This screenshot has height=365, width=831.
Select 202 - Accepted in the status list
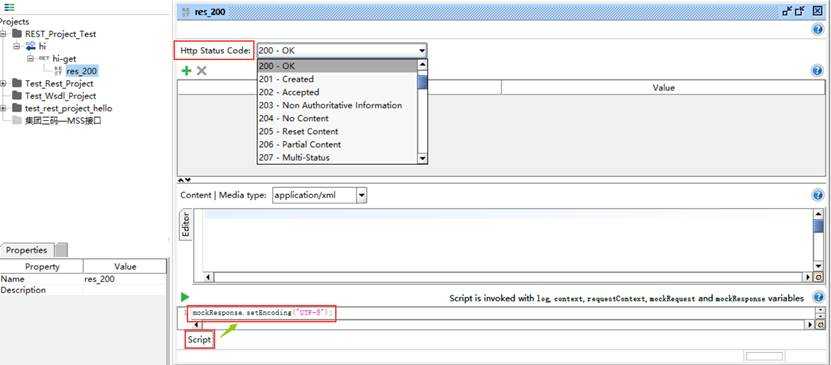click(337, 92)
